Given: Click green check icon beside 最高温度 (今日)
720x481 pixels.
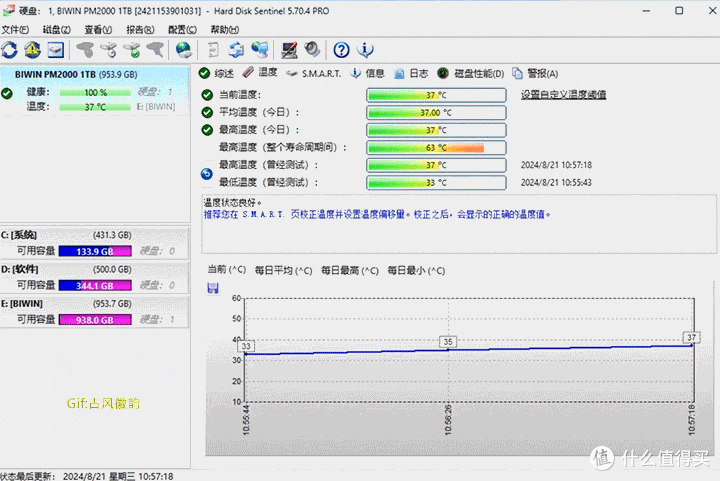Looking at the screenshot, I should 207,130.
